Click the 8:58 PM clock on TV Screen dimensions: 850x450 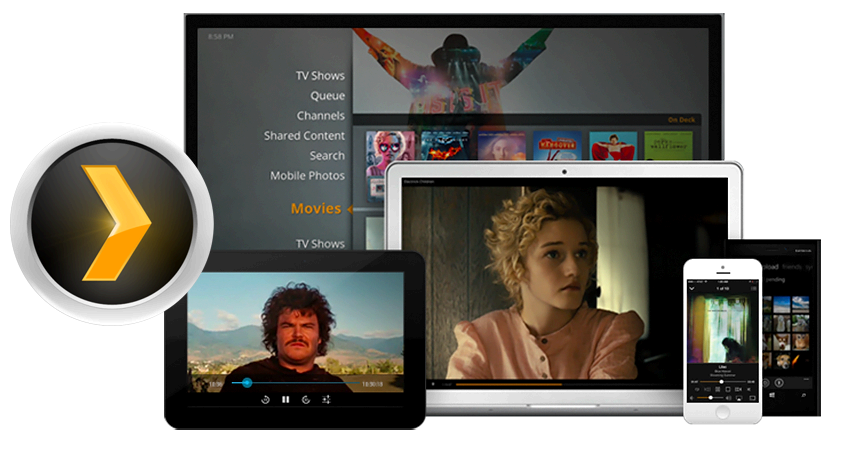221,37
